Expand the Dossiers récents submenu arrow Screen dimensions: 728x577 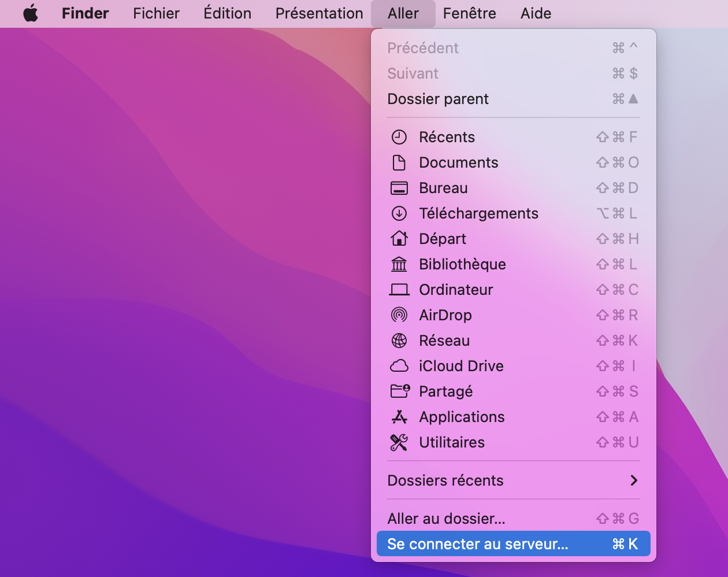click(634, 480)
